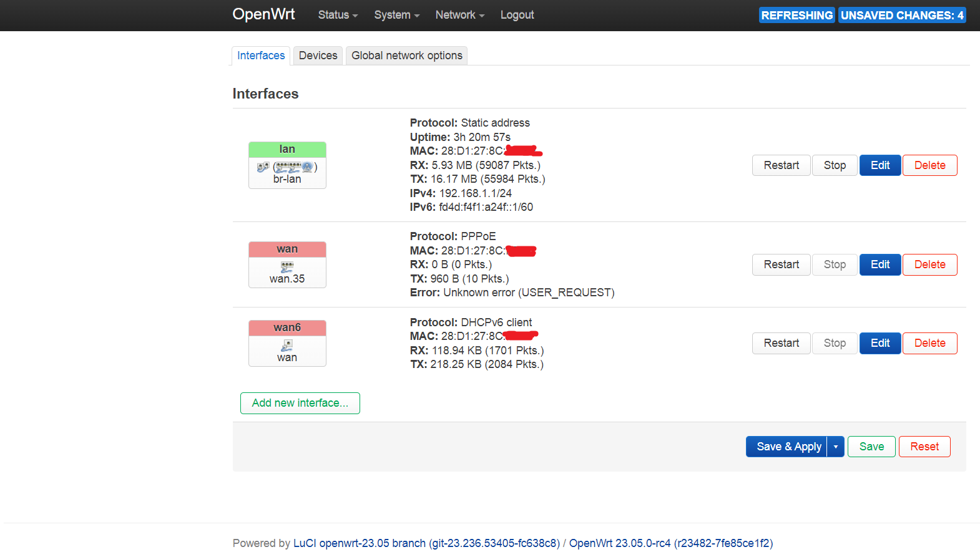The image size is (980, 557).
Task: Edit the wan PPPoE interface
Action: pyautogui.click(x=880, y=264)
